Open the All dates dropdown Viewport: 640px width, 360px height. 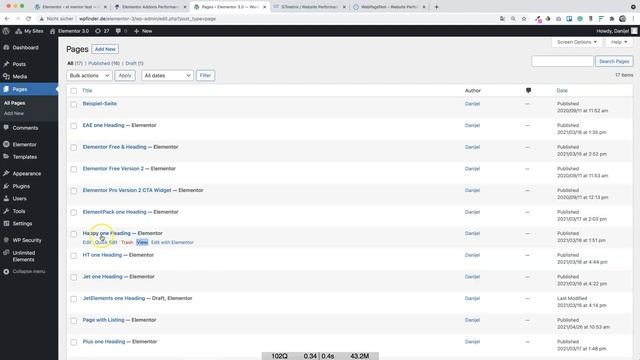click(x=167, y=76)
